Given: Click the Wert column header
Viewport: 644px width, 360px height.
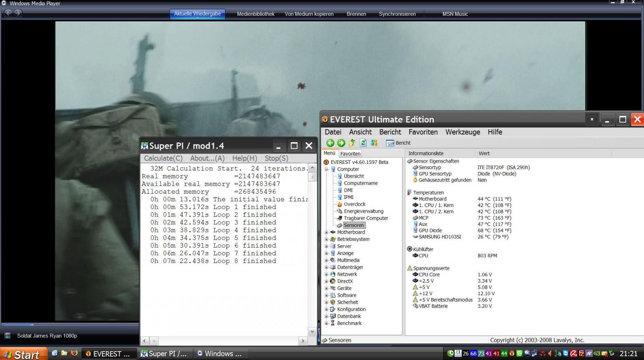Looking at the screenshot, I should pyautogui.click(x=543, y=153).
